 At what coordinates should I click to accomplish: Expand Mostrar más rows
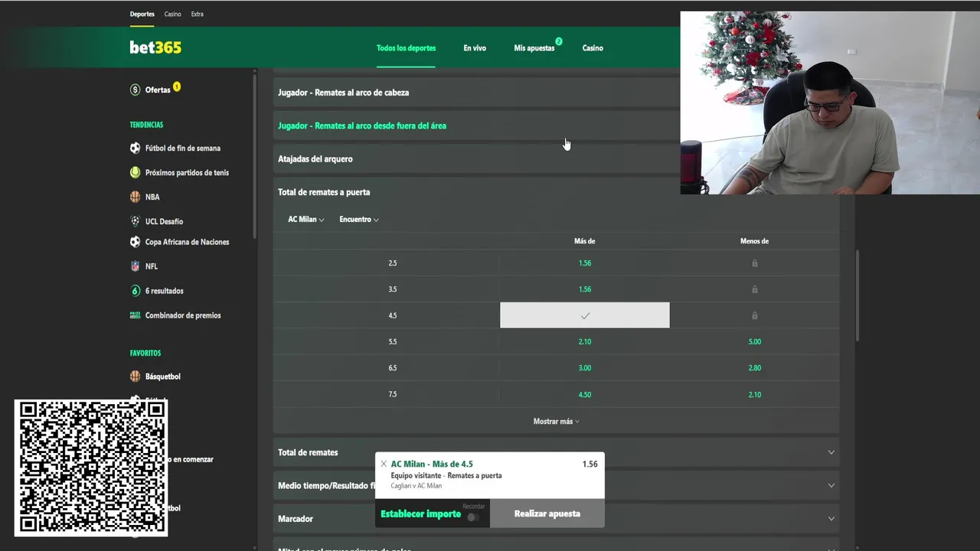[557, 422]
